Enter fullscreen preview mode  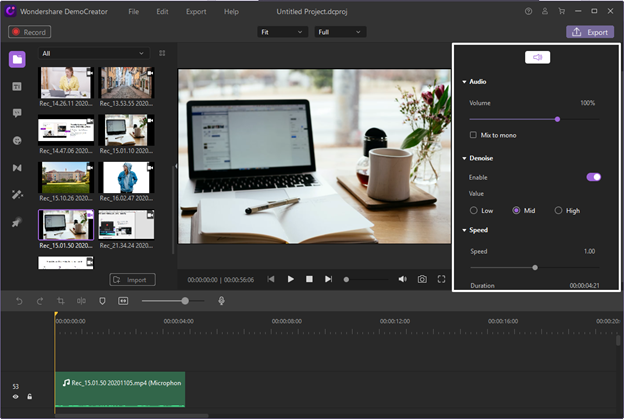(441, 279)
